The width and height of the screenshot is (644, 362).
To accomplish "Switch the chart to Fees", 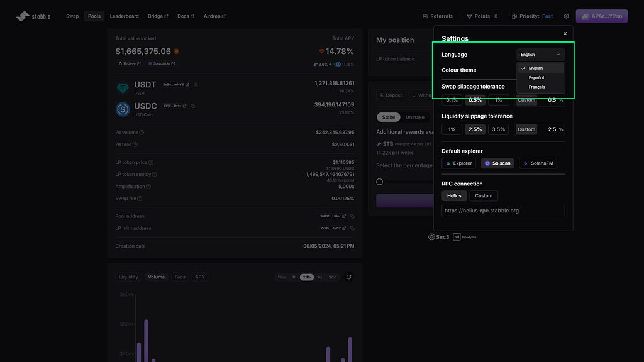I will coord(180,277).
